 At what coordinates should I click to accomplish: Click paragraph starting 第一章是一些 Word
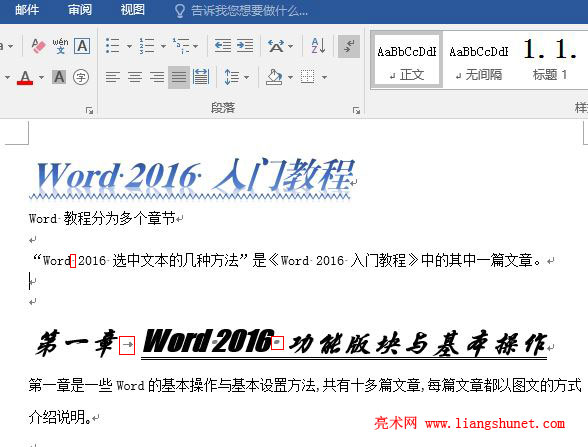point(305,385)
